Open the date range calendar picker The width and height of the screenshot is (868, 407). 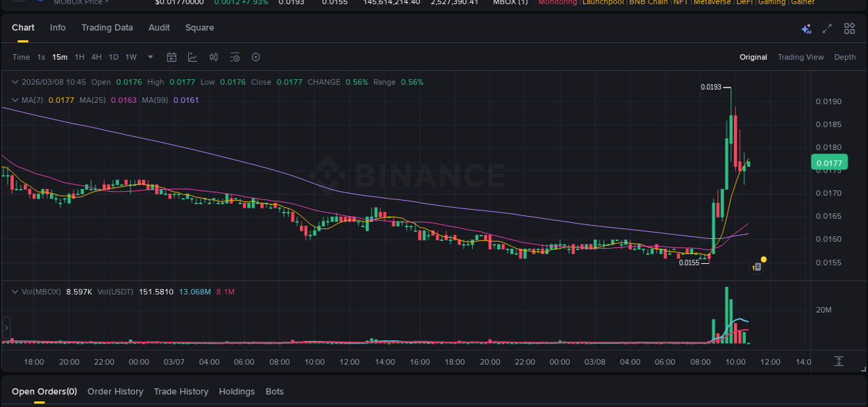pyautogui.click(x=172, y=57)
